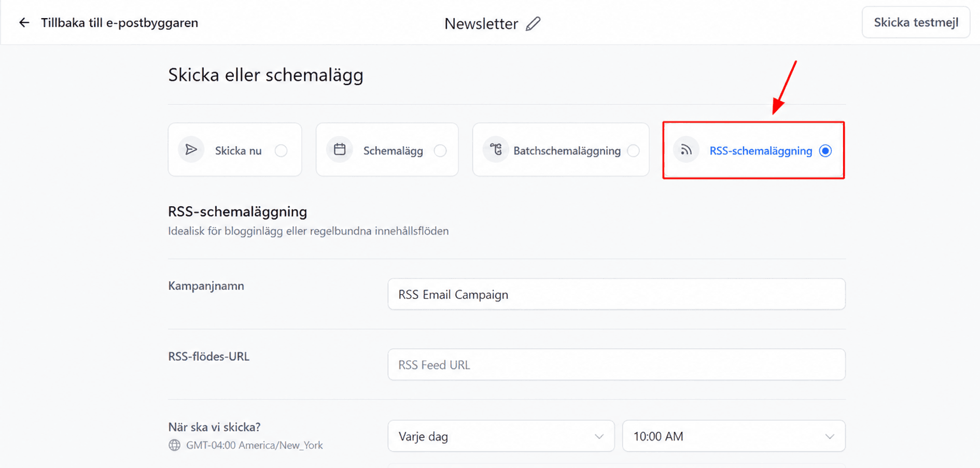Open the Varje dag frequency dropdown
The image size is (980, 468).
coord(501,436)
